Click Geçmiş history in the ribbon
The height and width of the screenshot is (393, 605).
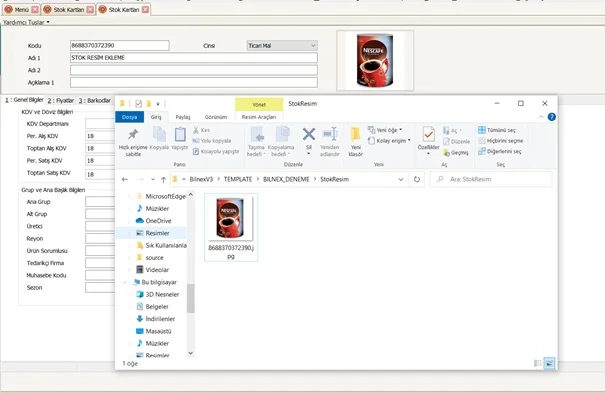[x=456, y=153]
